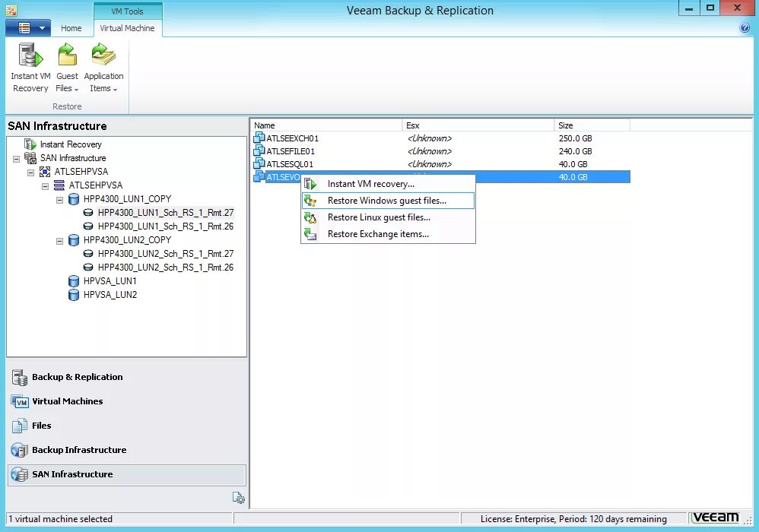Click the HPP4300_LUN2_COPY volume icon
The image size is (759, 532).
74,240
